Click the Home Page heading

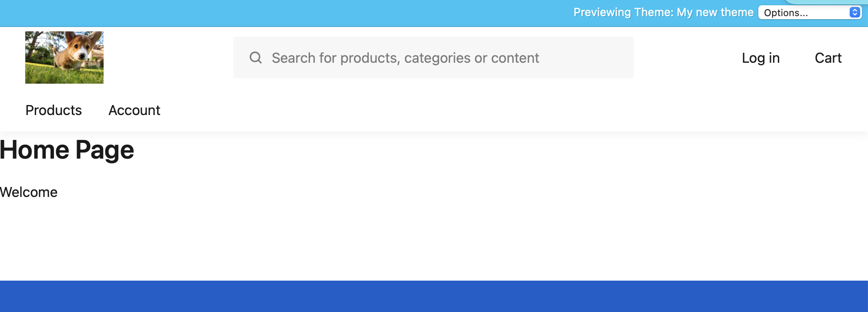pyautogui.click(x=67, y=150)
